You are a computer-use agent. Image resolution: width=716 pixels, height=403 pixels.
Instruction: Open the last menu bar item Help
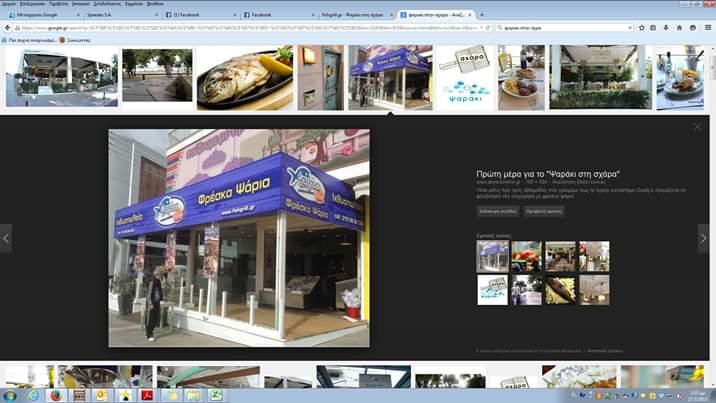coord(155,4)
